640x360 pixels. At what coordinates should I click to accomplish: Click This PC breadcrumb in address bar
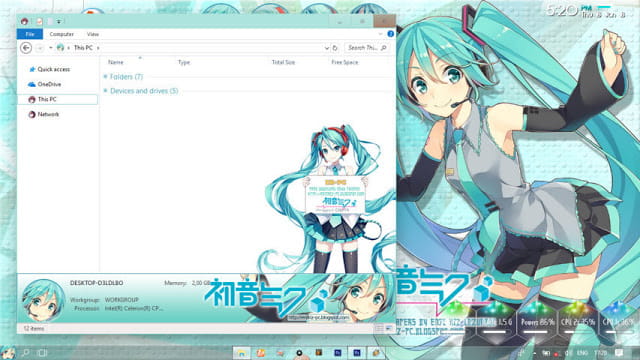point(83,48)
